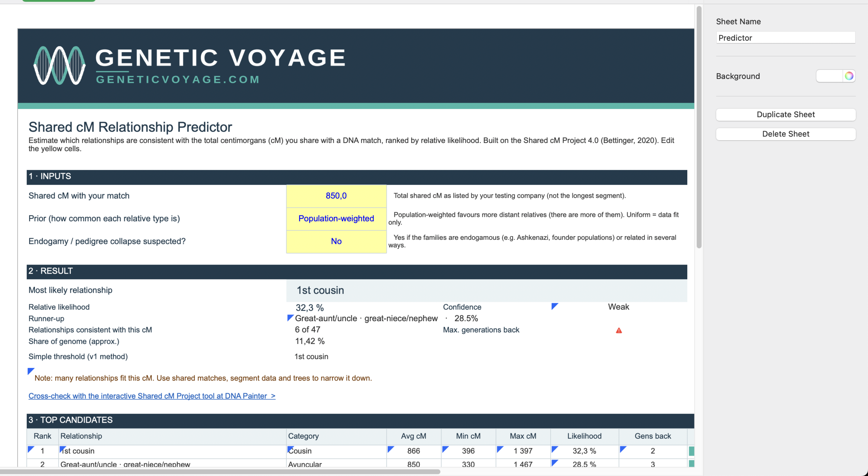868x476 pixels.
Task: Select the 866 Avg cM cell
Action: click(414, 451)
